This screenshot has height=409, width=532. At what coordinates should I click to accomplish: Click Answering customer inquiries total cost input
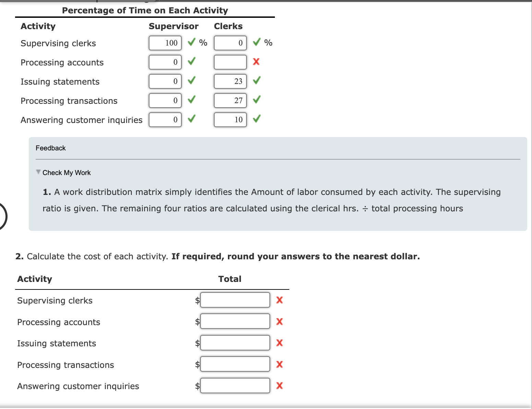point(235,385)
